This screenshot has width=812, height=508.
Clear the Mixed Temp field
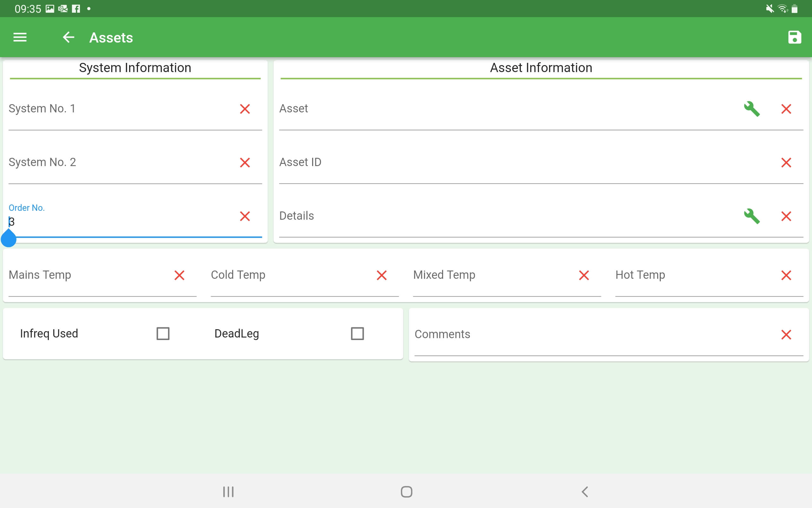tap(584, 276)
